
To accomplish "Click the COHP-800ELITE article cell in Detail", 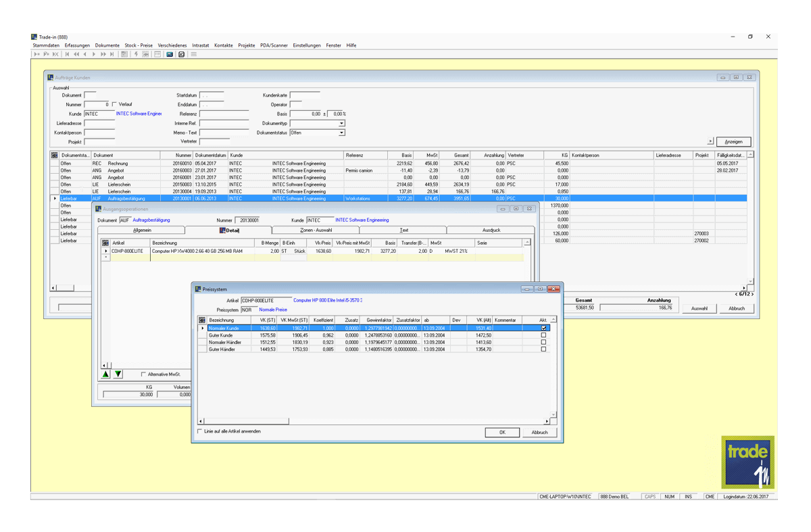I will pos(130,251).
